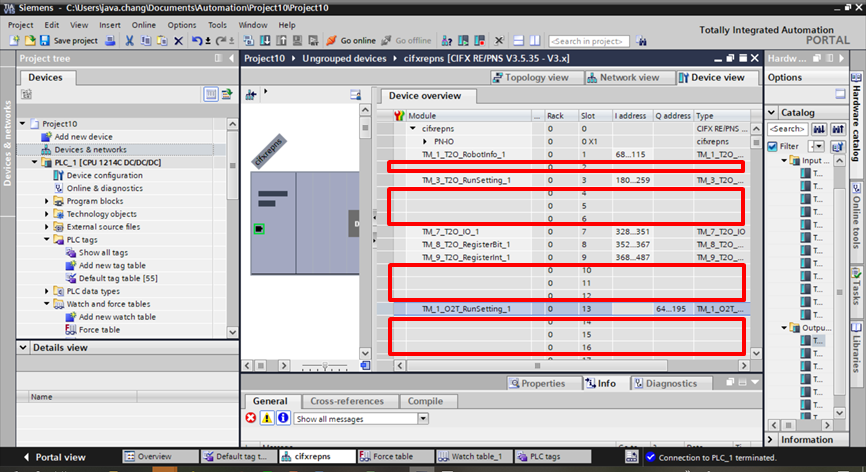Open the Online tools side tab
Image resolution: width=866 pixels, height=472 pixels.
[x=856, y=215]
